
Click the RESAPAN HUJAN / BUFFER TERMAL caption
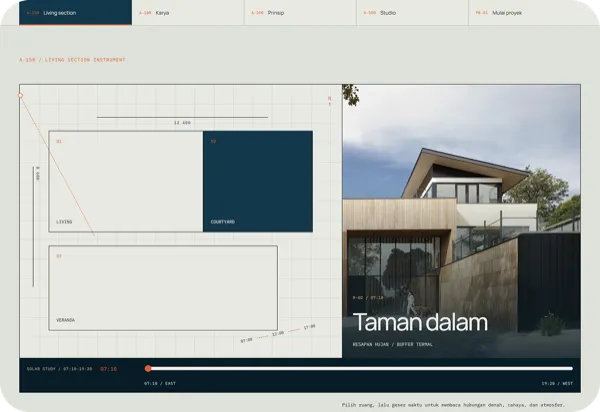[x=393, y=344]
